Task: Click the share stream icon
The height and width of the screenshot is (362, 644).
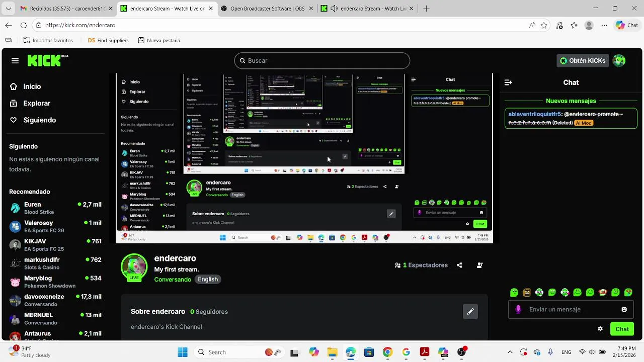Action: 459,265
